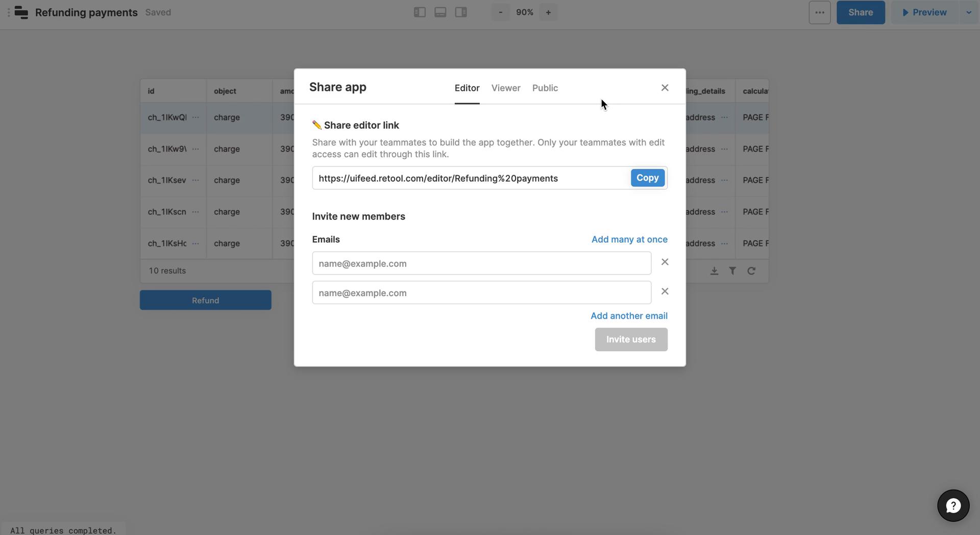Remove the first email input row
The height and width of the screenshot is (535, 980).
coord(665,262)
